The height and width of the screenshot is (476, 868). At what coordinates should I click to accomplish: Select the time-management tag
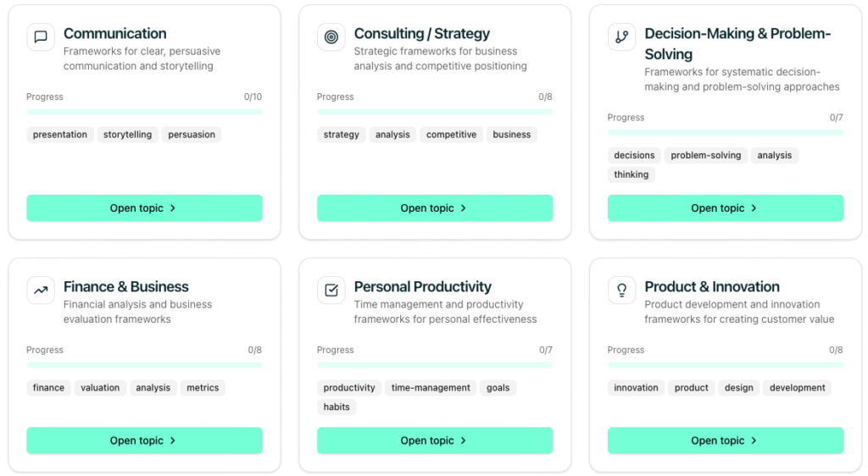coord(431,388)
